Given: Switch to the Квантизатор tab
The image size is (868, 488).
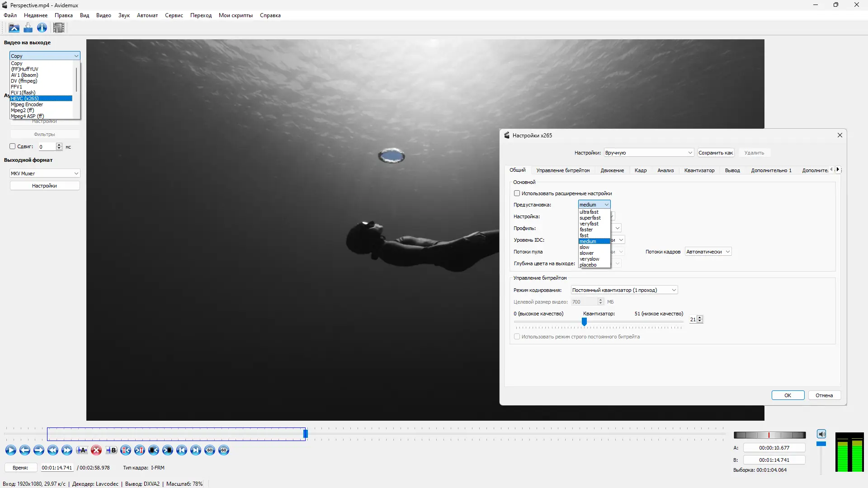Looking at the screenshot, I should (699, 170).
